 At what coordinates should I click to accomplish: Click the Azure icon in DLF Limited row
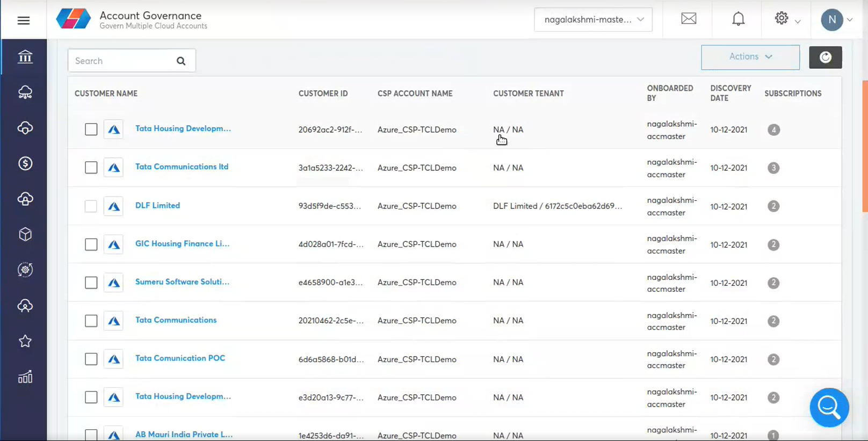click(x=113, y=206)
